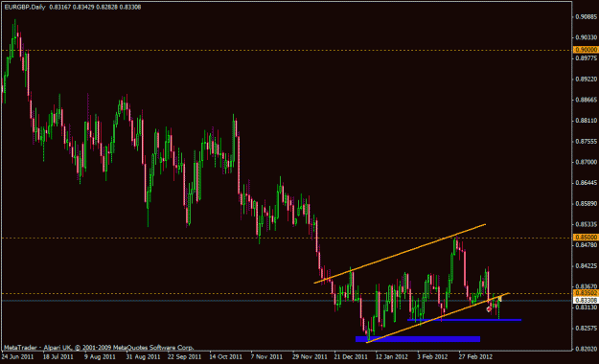
Task: Click the 0.88110 price axis label
Action: [x=586, y=121]
